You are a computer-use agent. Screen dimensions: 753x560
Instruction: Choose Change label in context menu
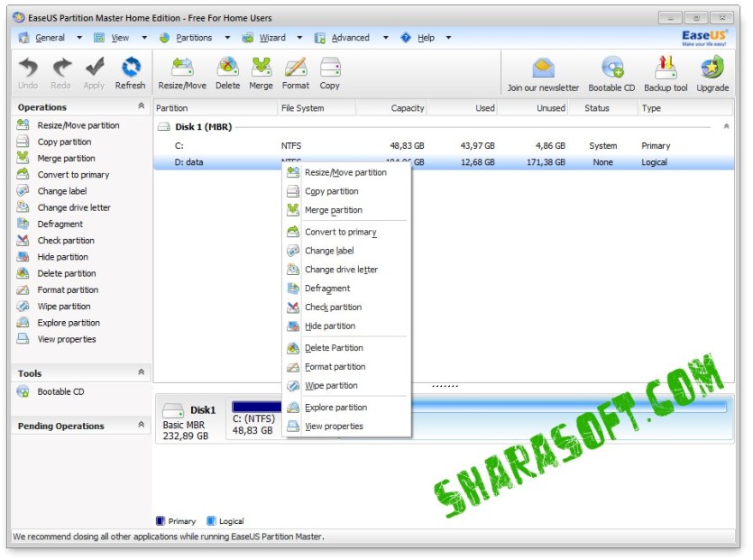(345, 251)
